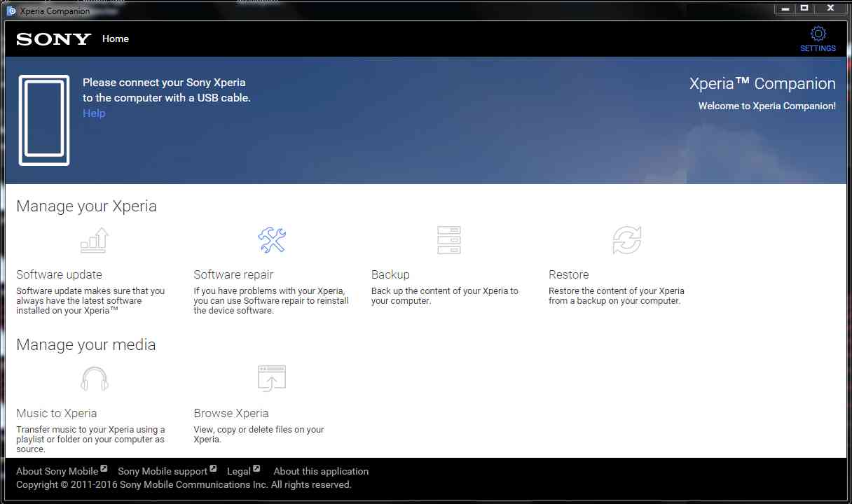Select the Software repair heading

click(233, 274)
